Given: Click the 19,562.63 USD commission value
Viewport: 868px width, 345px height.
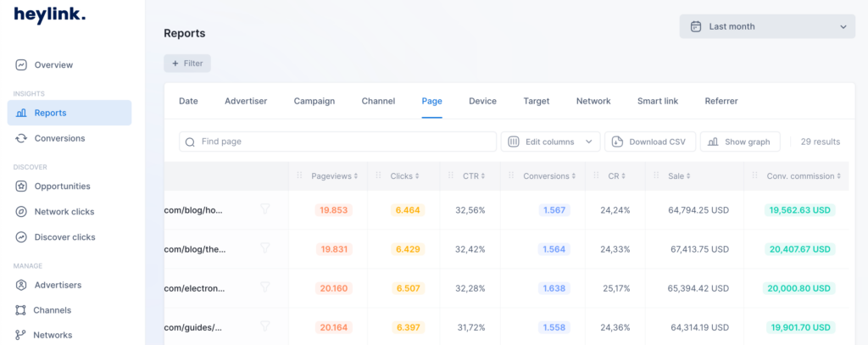Looking at the screenshot, I should [x=800, y=210].
